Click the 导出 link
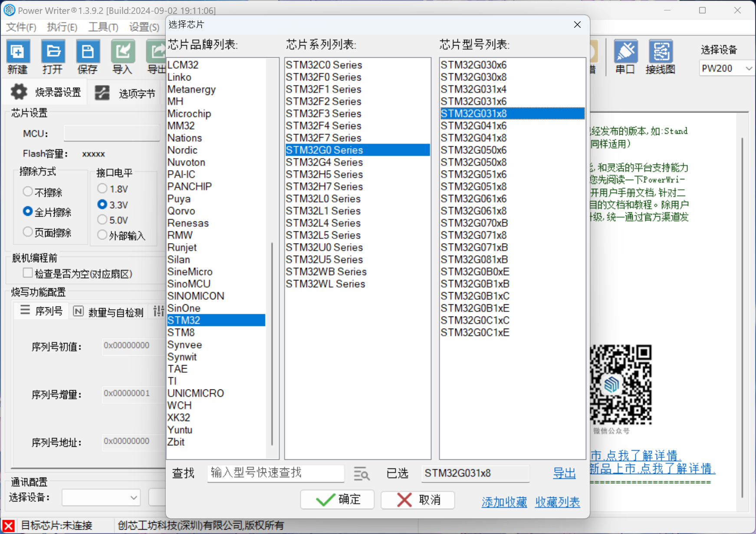This screenshot has width=756, height=534. point(564,473)
